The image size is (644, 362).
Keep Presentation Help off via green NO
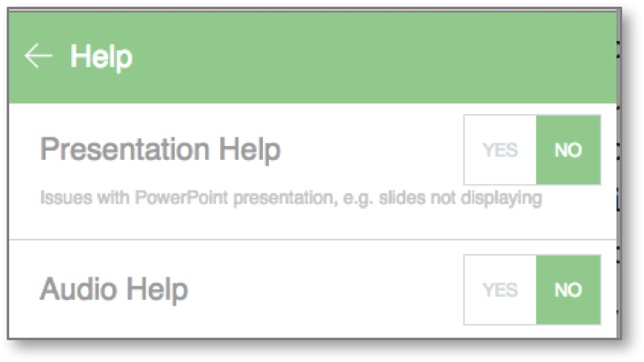pos(569,150)
